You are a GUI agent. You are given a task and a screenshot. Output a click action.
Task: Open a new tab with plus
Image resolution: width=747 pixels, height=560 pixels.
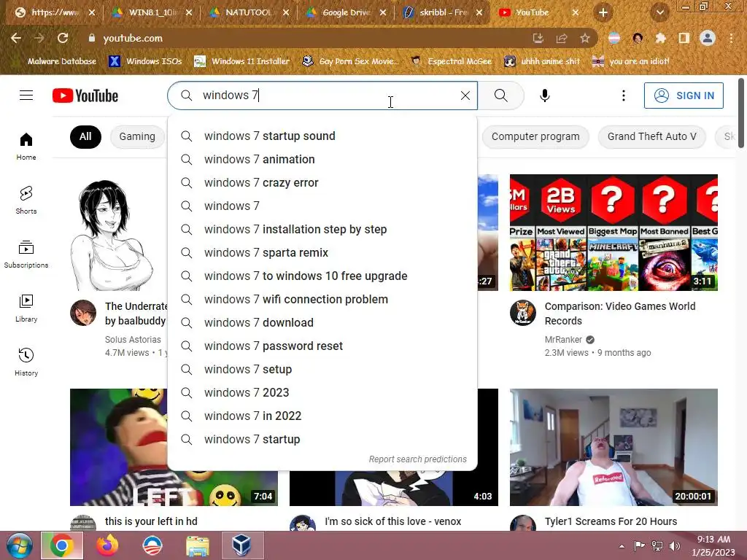603,13
